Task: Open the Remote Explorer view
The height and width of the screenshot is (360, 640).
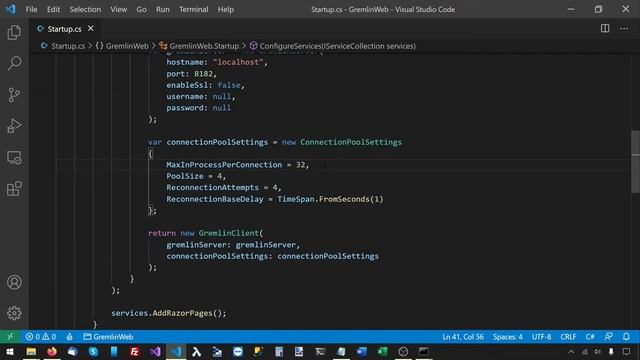Action: tap(14, 157)
